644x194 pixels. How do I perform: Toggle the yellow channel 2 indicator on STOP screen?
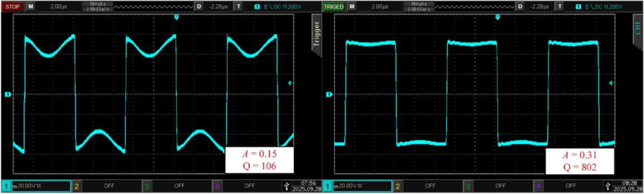[x=77, y=186]
